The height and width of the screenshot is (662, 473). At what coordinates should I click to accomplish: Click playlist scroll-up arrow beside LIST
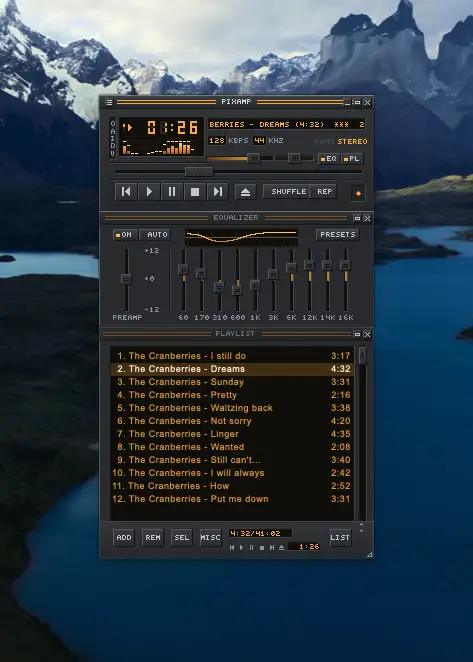(361, 525)
